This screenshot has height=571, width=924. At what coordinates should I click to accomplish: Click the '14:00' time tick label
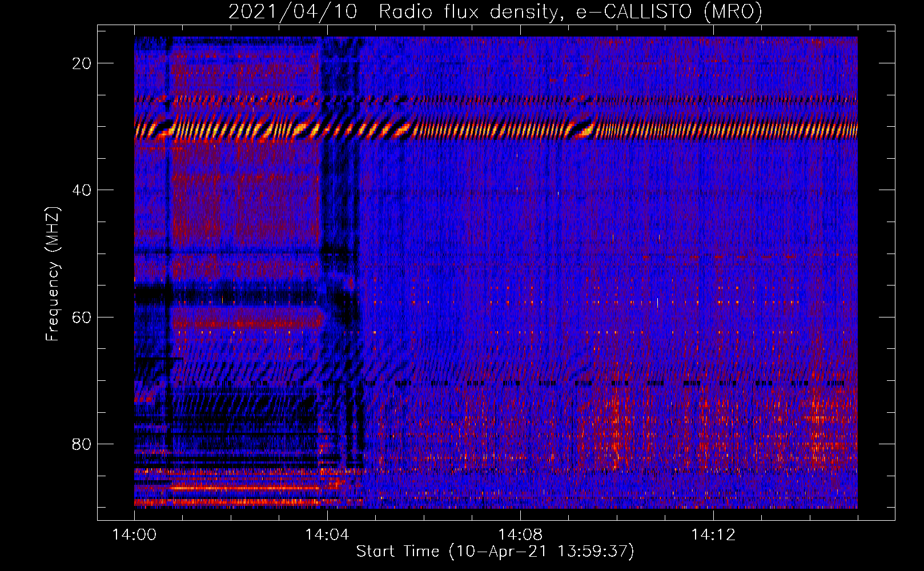(134, 535)
